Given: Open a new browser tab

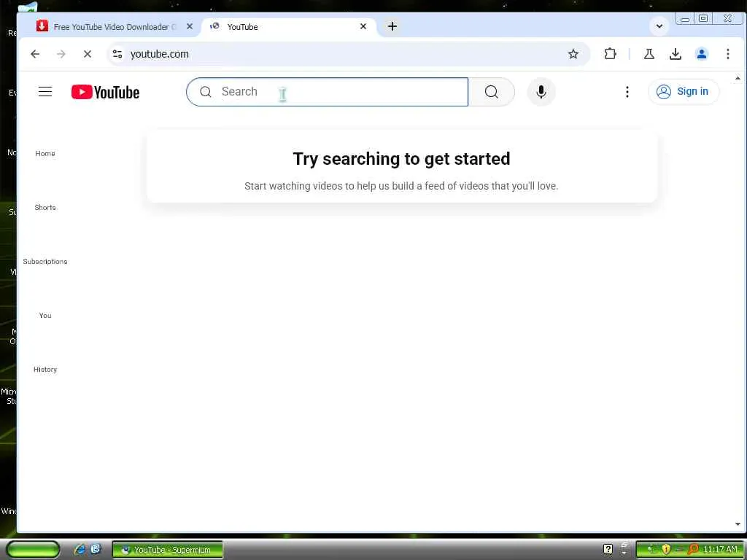Looking at the screenshot, I should pos(392,27).
